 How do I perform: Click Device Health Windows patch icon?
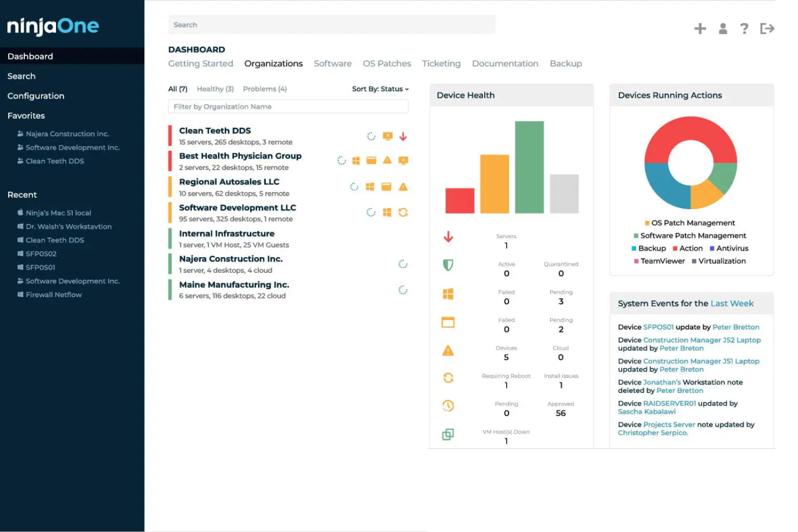tap(448, 294)
